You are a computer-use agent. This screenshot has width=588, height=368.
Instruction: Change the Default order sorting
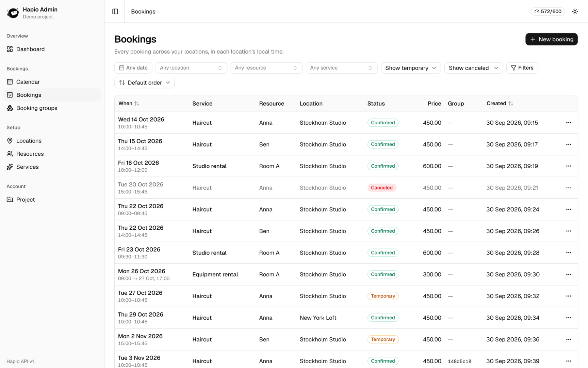(145, 83)
